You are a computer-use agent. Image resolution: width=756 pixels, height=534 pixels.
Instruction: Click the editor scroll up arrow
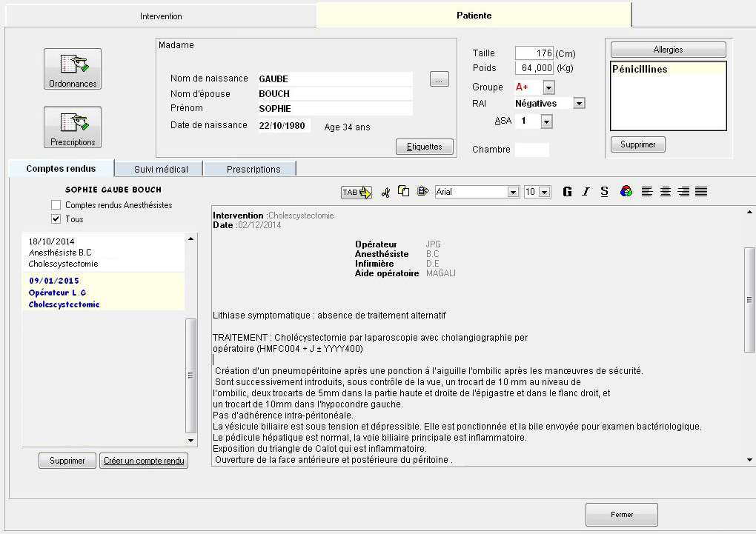tap(749, 212)
